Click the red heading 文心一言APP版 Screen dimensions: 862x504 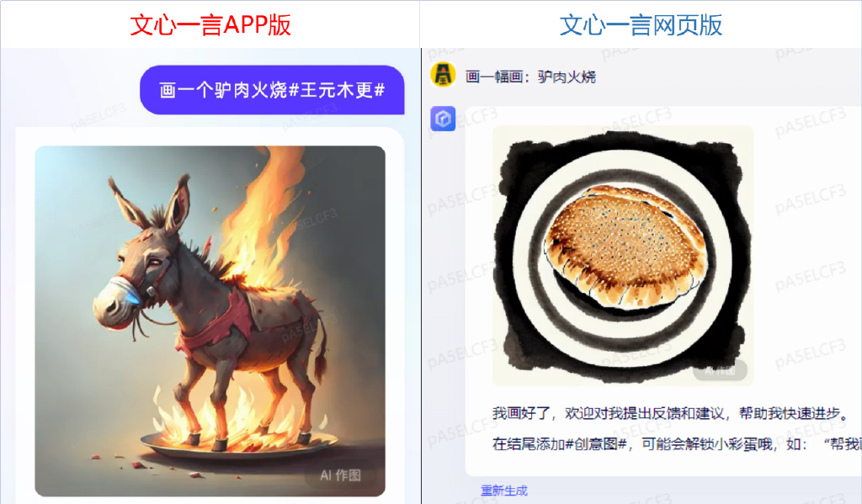point(210,24)
